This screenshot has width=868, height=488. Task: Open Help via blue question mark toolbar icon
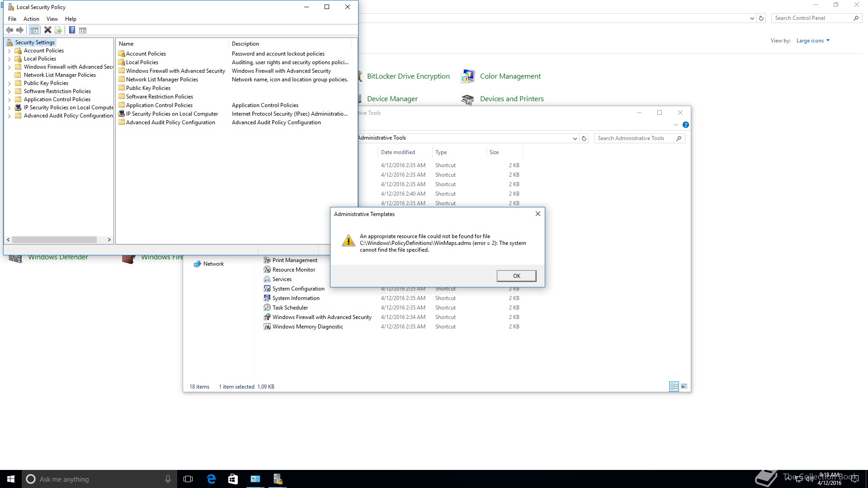72,30
